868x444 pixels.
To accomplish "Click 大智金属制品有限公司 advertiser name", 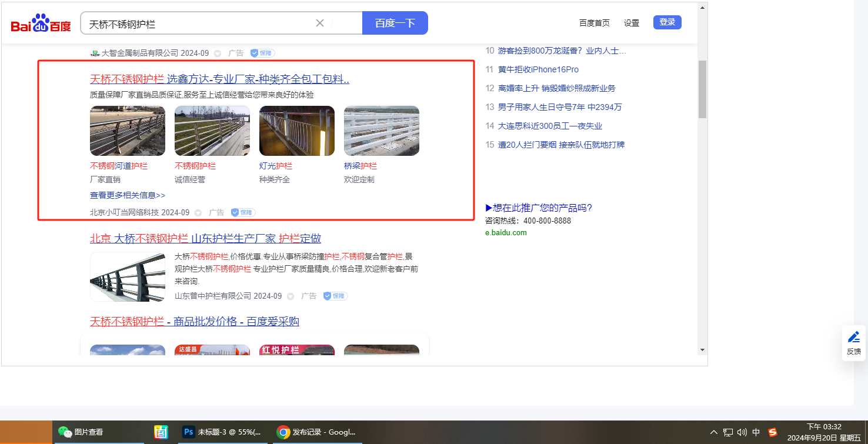I will (140, 53).
